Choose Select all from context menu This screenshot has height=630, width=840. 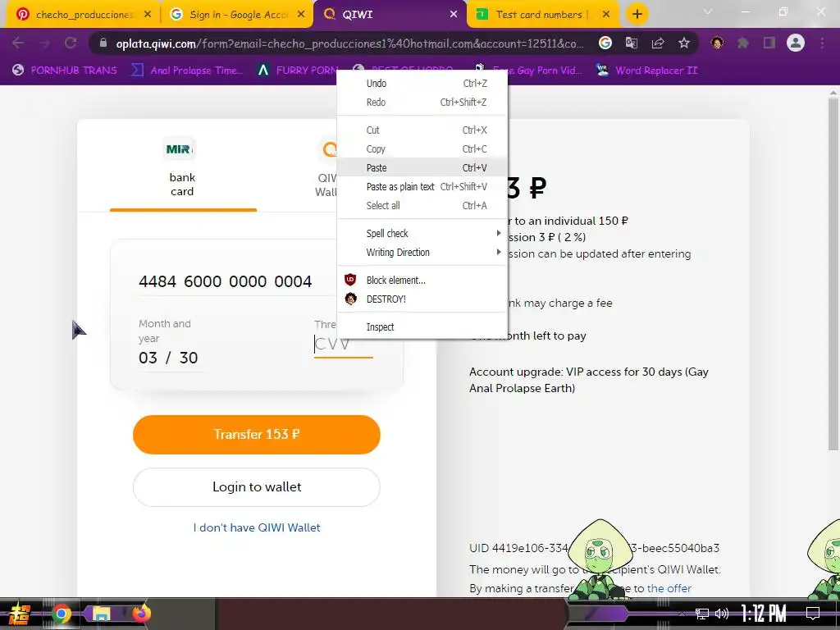coord(422,205)
